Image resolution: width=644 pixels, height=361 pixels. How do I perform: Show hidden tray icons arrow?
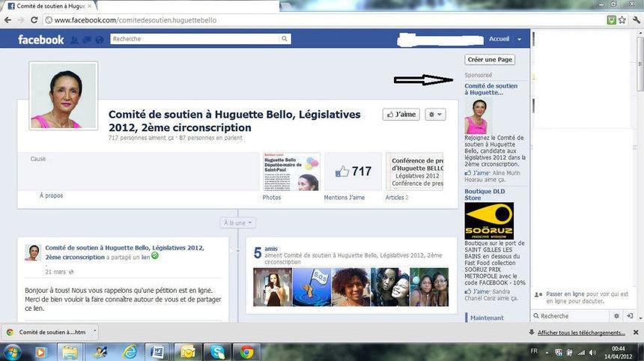click(547, 352)
